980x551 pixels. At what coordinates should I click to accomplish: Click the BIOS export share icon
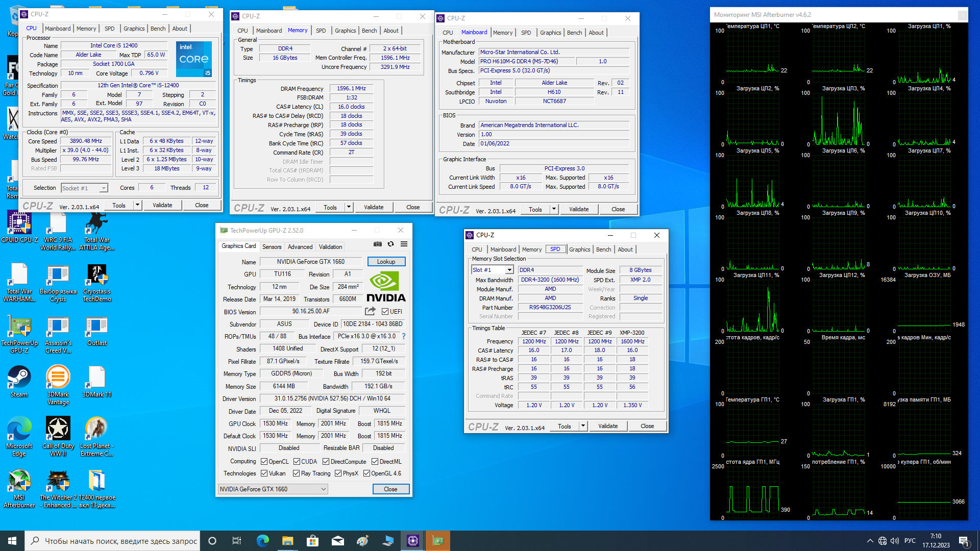coord(370,311)
